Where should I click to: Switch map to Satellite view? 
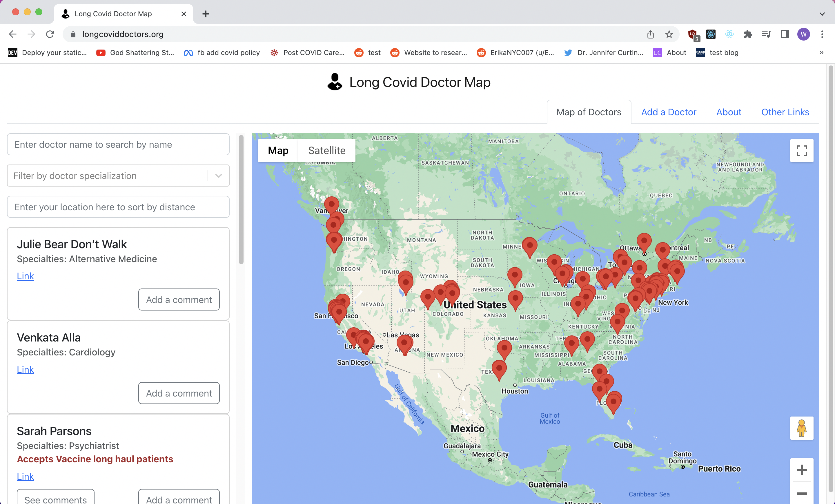(x=327, y=151)
